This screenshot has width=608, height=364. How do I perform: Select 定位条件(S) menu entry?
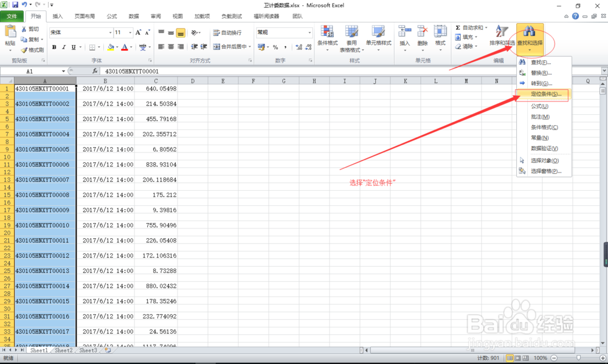click(544, 94)
